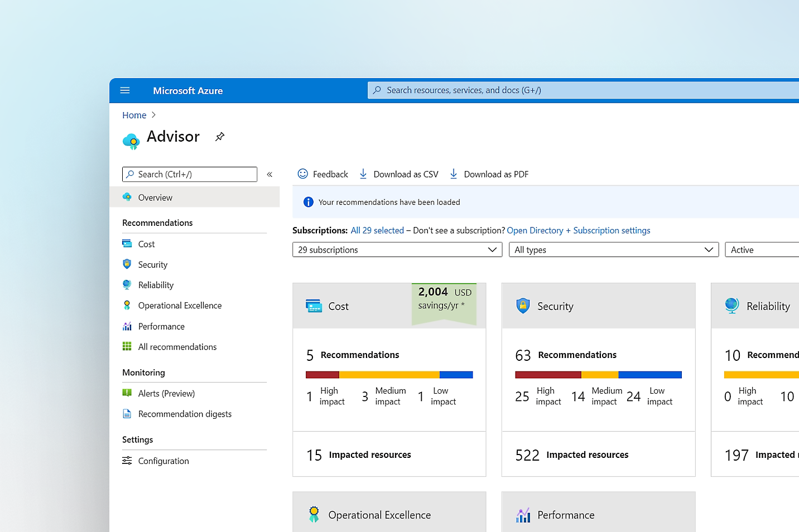Go to Configuration settings
The width and height of the screenshot is (799, 532).
(x=163, y=461)
